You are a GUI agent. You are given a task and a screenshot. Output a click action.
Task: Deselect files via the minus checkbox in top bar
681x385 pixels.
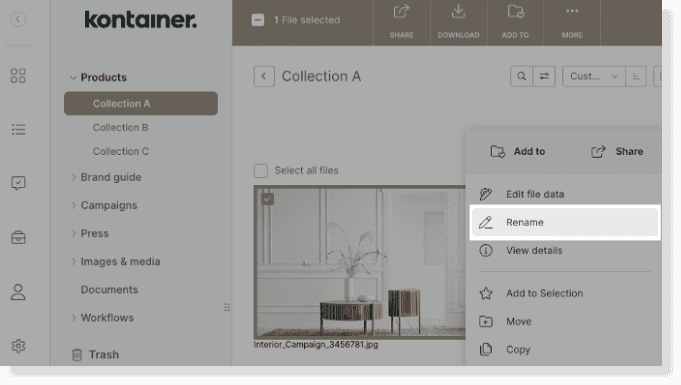pos(258,20)
